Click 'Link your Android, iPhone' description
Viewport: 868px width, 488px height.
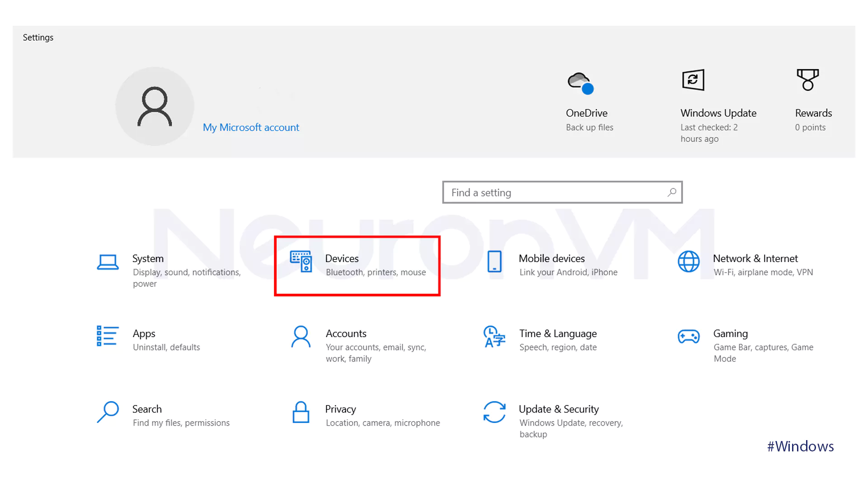(568, 272)
